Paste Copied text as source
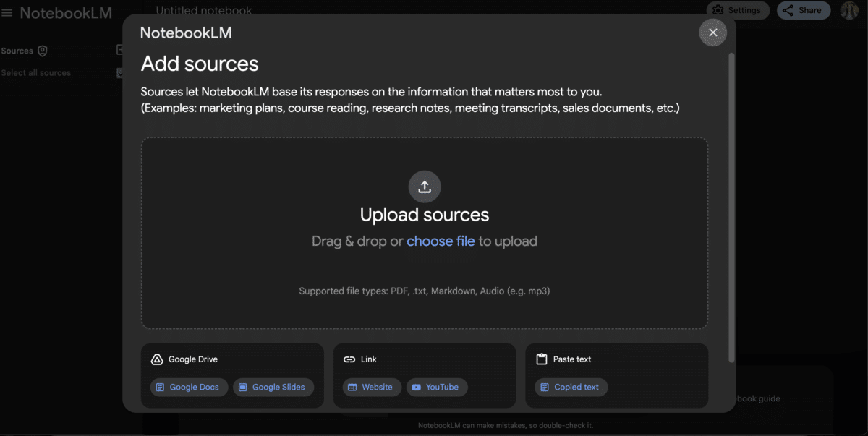The width and height of the screenshot is (868, 436). (x=571, y=387)
